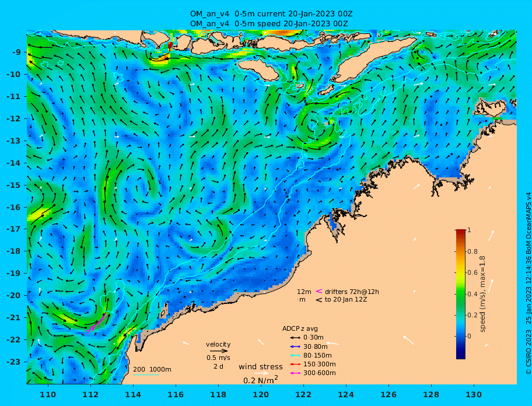Click the magenta drifter track near 112E 21S
The height and width of the screenshot is (406, 532).
tap(96, 324)
